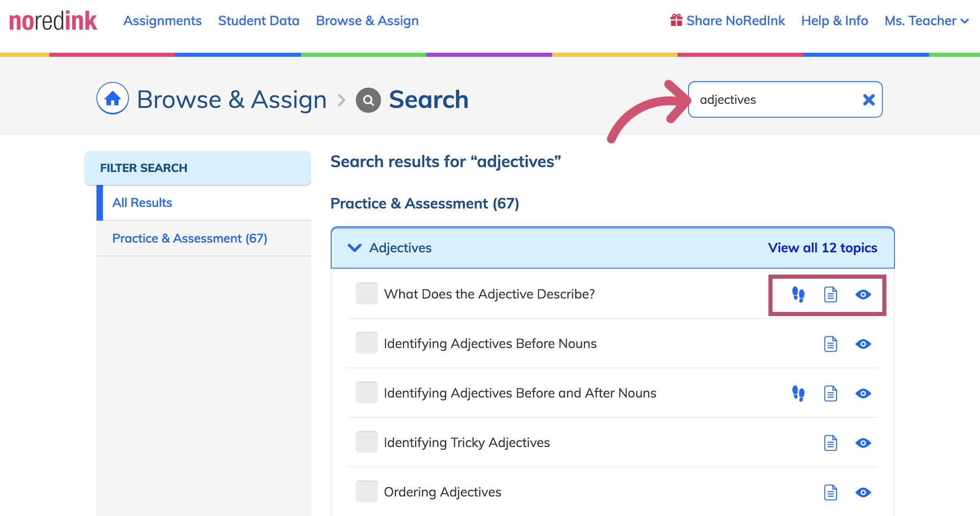The height and width of the screenshot is (516, 980).
Task: Open document icon for Identifying Adjectives Before and After Nouns
Action: tap(830, 393)
